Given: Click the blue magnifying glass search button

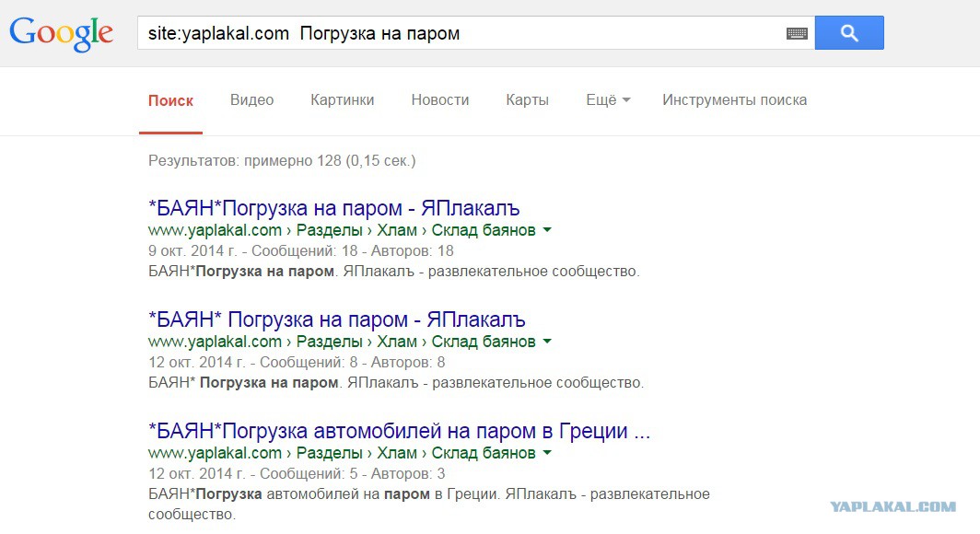Looking at the screenshot, I should click(x=849, y=32).
